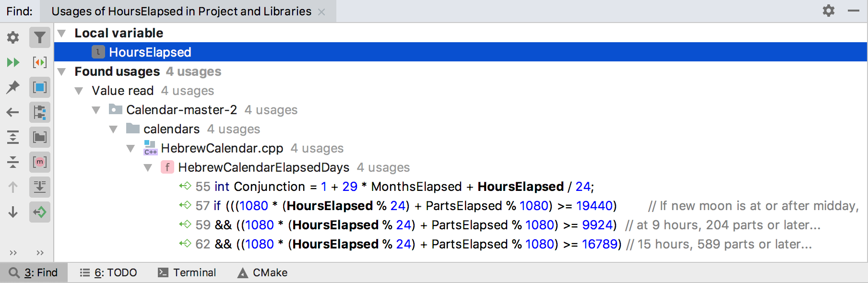This screenshot has height=283, width=868.
Task: Click the Pin tab icon
Action: point(13,87)
